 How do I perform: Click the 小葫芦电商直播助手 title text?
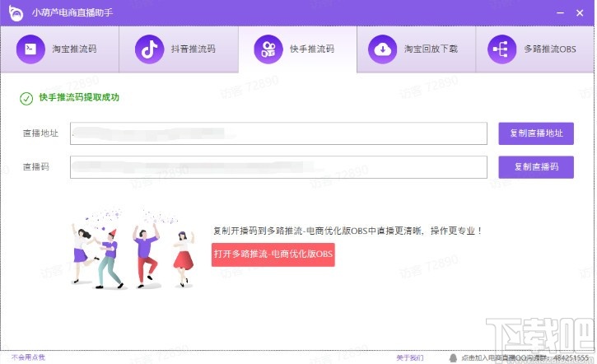click(72, 12)
